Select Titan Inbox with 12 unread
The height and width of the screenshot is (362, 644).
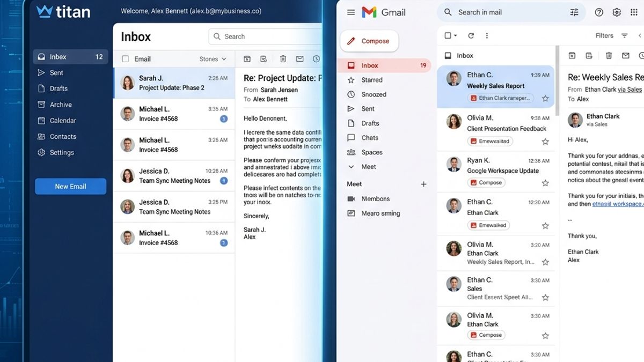click(x=70, y=57)
